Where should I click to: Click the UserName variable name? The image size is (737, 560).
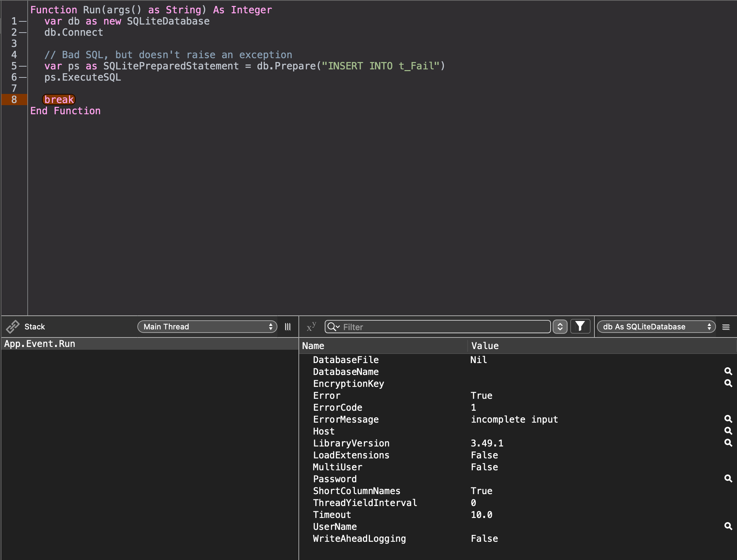(335, 527)
